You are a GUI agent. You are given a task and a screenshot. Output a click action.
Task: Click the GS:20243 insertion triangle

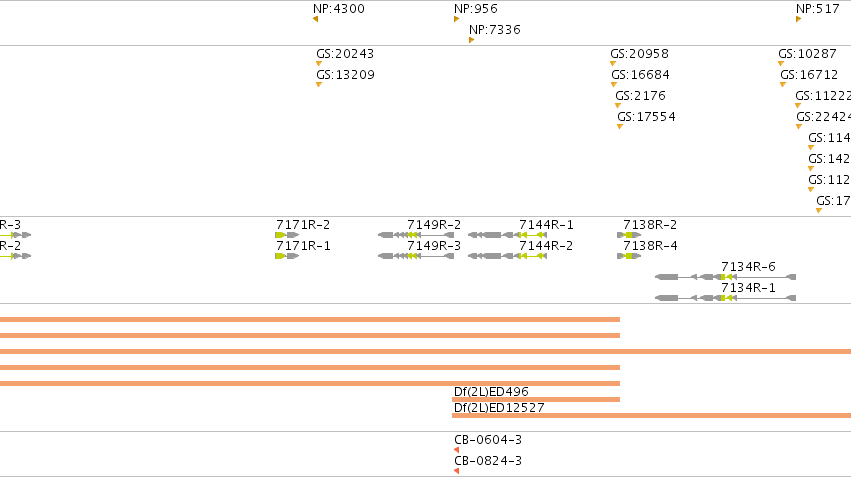319,64
